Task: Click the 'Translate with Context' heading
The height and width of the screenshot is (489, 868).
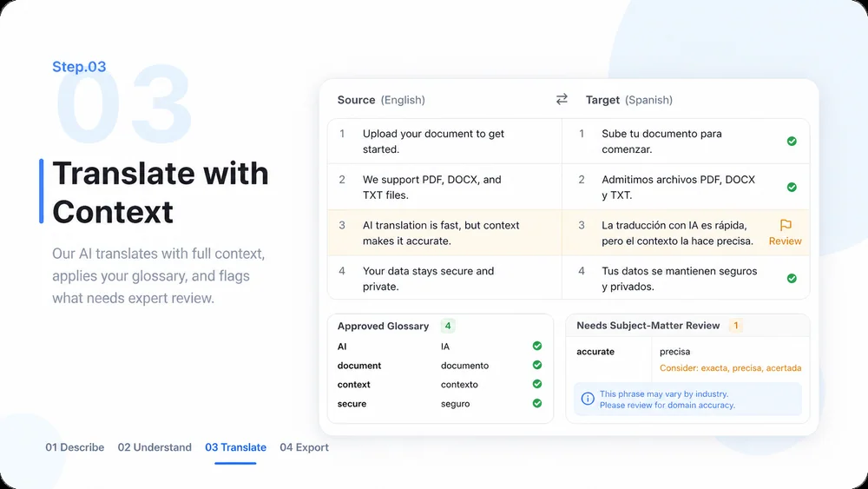Action: pos(161,192)
